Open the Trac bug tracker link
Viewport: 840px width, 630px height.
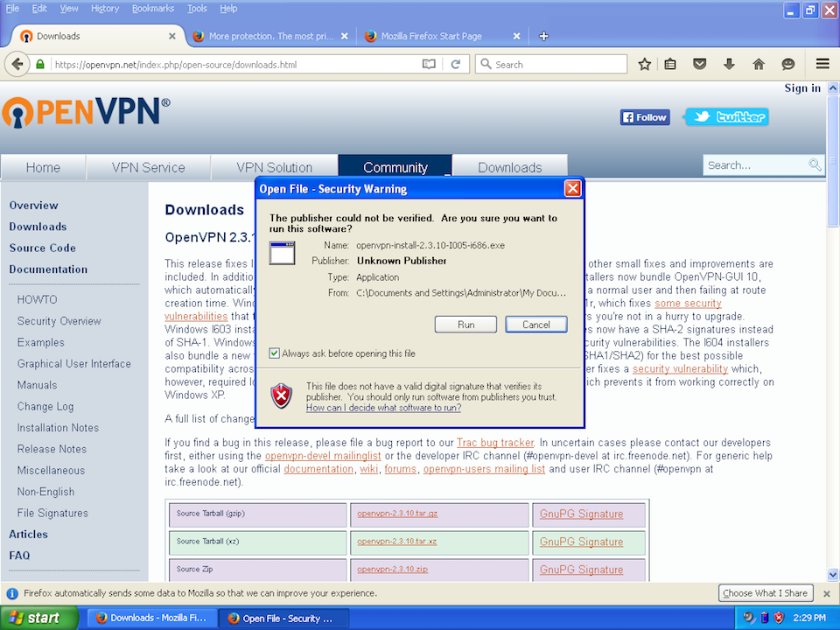point(495,443)
